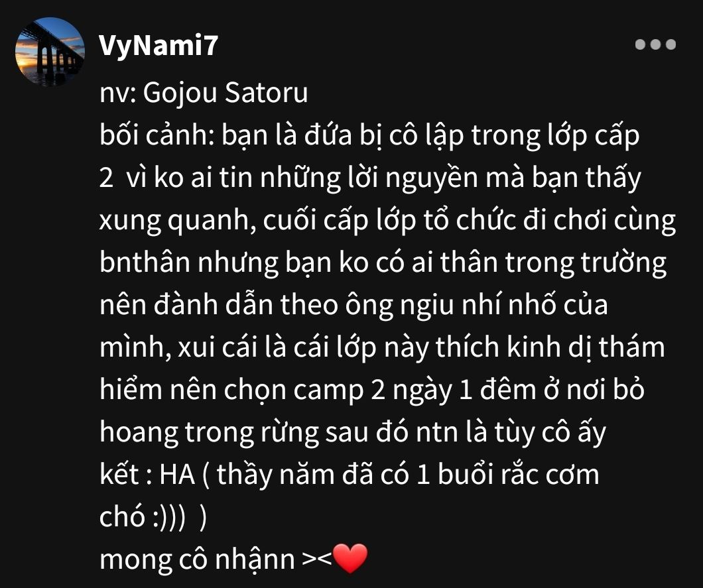This screenshot has height=588, width=703.
Task: Open VyNami7's bridge sunset profile picture
Action: point(50,52)
